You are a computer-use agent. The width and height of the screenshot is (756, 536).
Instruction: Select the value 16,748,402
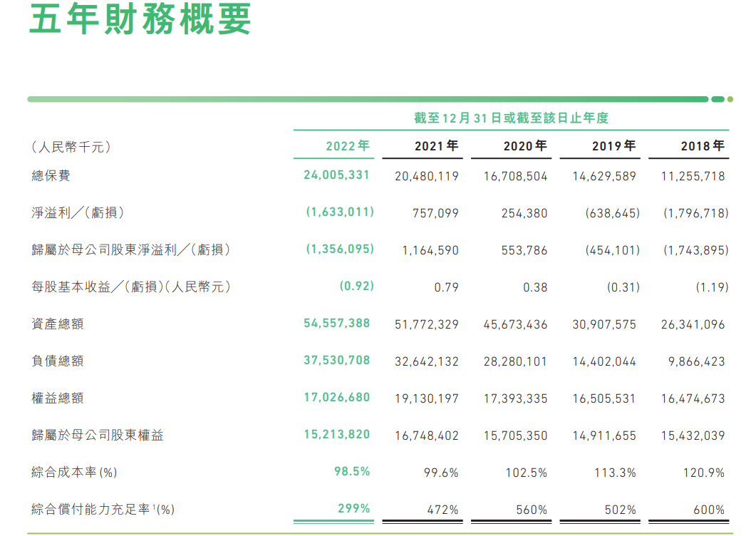427,436
